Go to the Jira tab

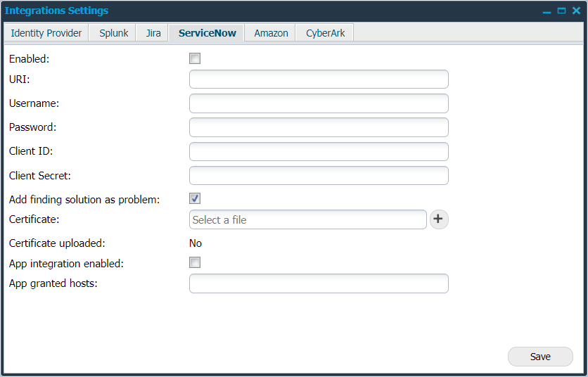(153, 33)
